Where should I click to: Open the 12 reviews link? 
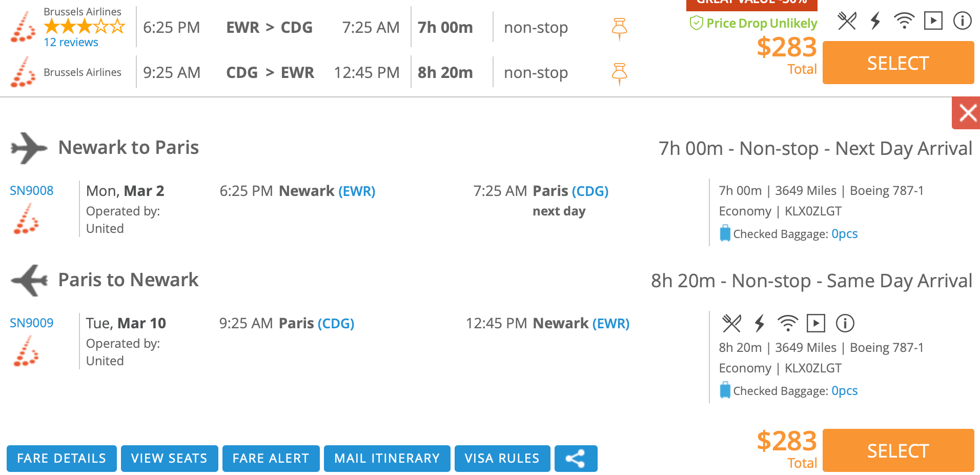click(x=71, y=43)
